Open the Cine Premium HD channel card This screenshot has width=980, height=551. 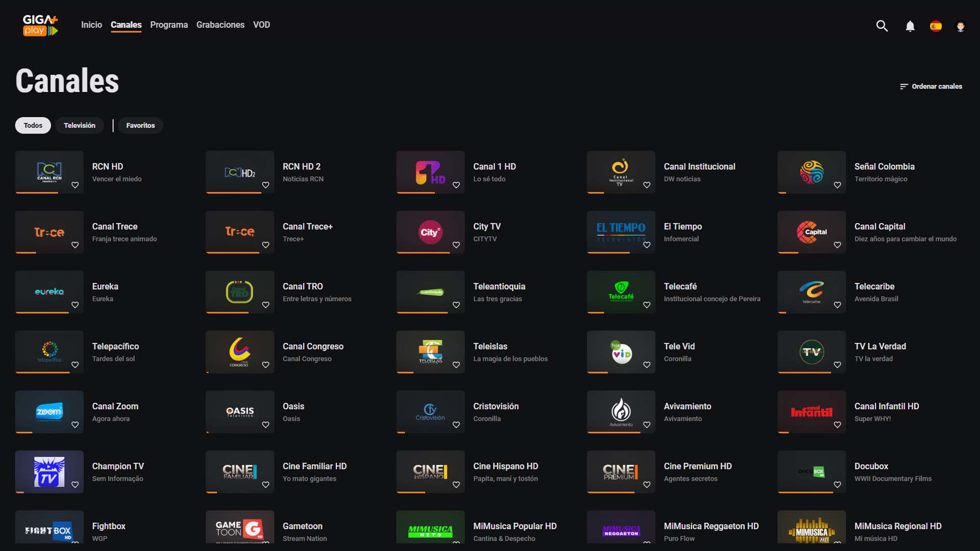[621, 471]
